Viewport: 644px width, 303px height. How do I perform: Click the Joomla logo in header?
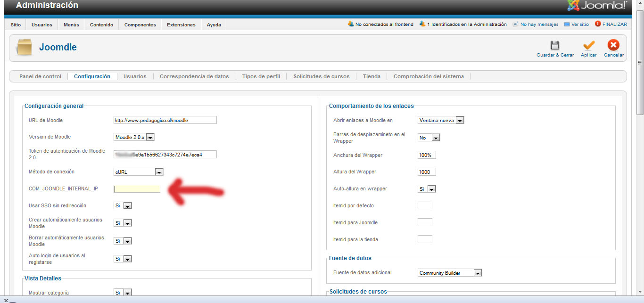[x=597, y=6]
